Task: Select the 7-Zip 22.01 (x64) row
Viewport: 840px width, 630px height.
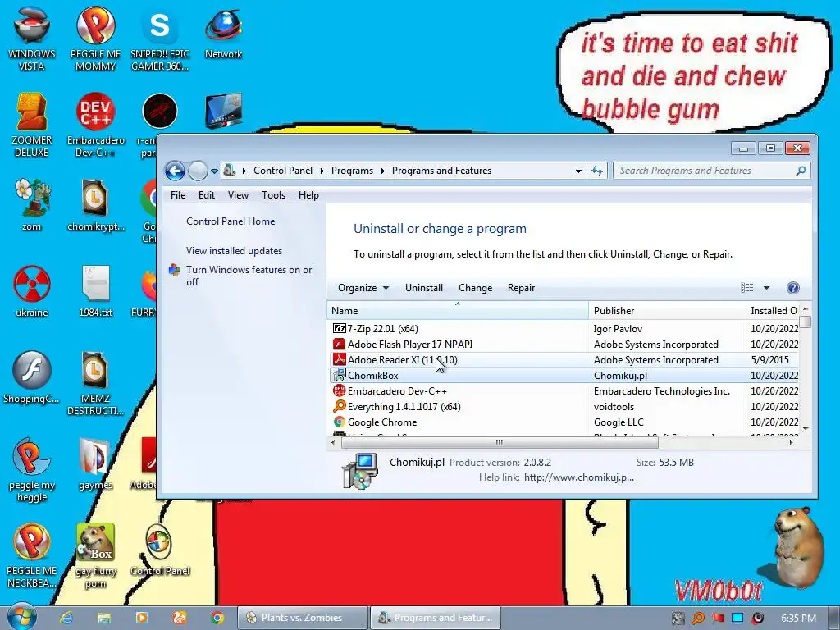Action: [x=564, y=328]
